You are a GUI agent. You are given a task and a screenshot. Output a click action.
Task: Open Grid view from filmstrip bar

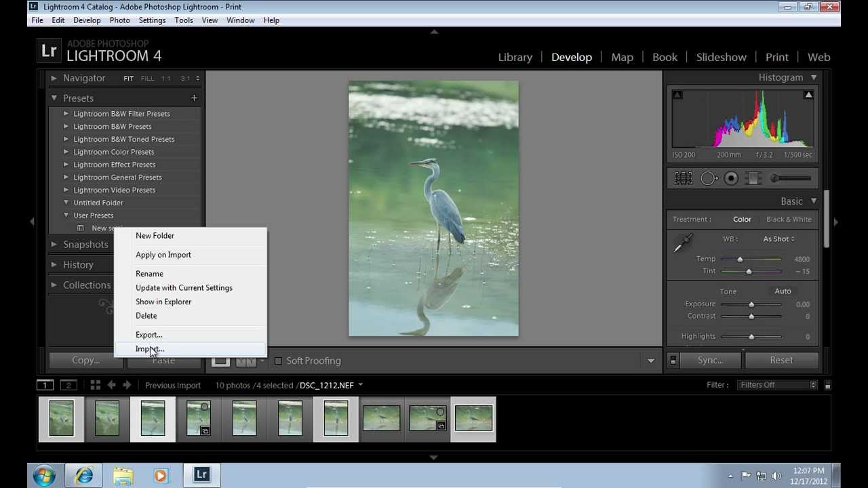(x=95, y=385)
